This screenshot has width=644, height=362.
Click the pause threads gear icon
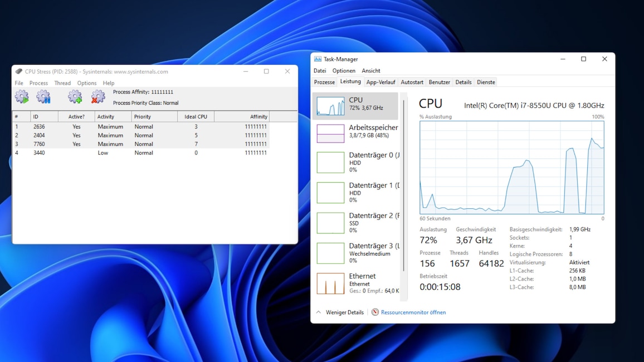pos(43,96)
